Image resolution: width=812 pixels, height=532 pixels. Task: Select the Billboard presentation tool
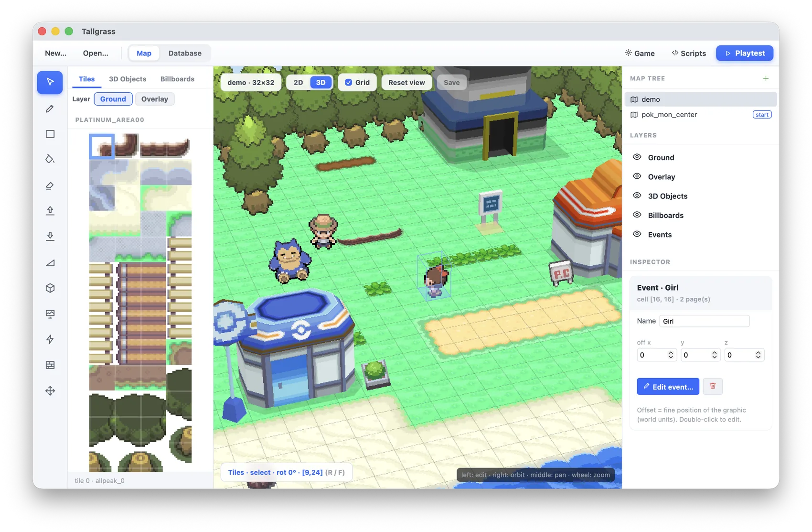tap(50, 314)
